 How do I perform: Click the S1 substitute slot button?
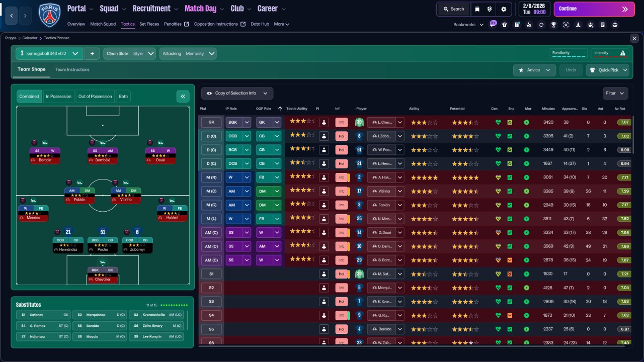tap(211, 274)
